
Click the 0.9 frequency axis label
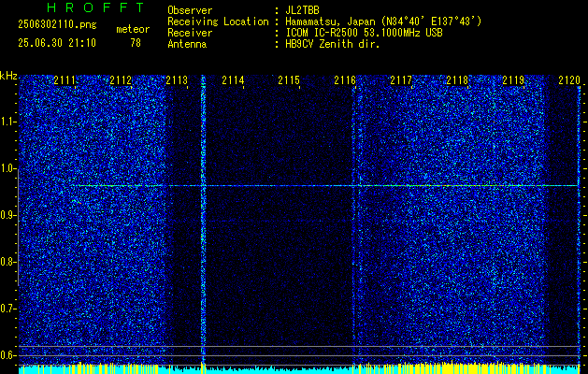[7, 215]
